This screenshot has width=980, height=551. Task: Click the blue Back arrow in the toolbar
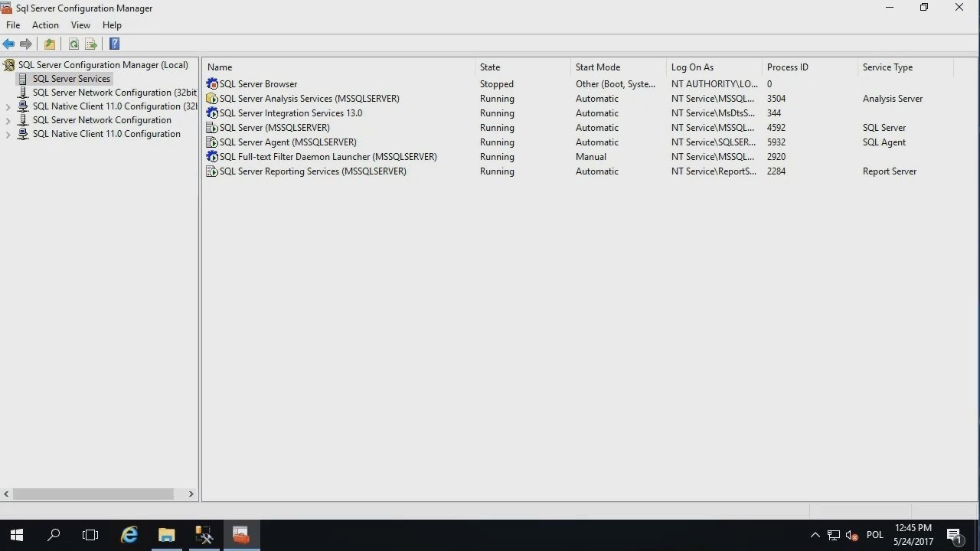(8, 44)
